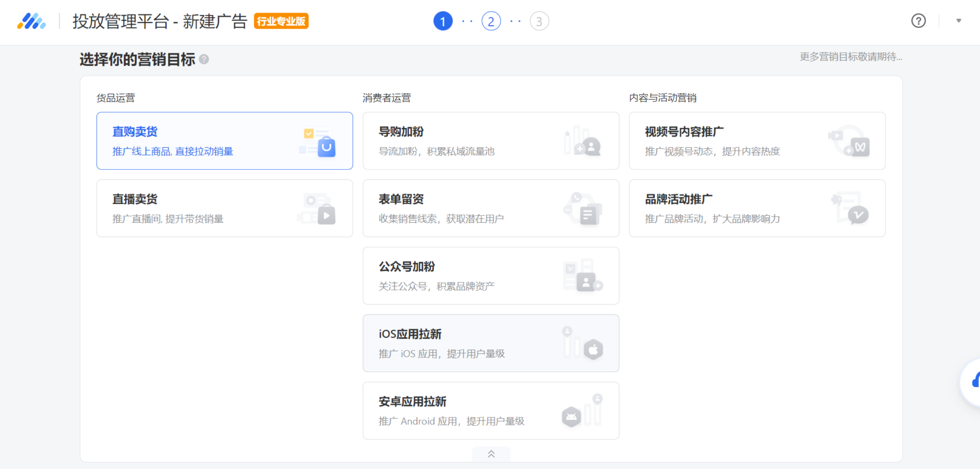Click description 收集销售线索，获取潜在用户

pyautogui.click(x=441, y=219)
